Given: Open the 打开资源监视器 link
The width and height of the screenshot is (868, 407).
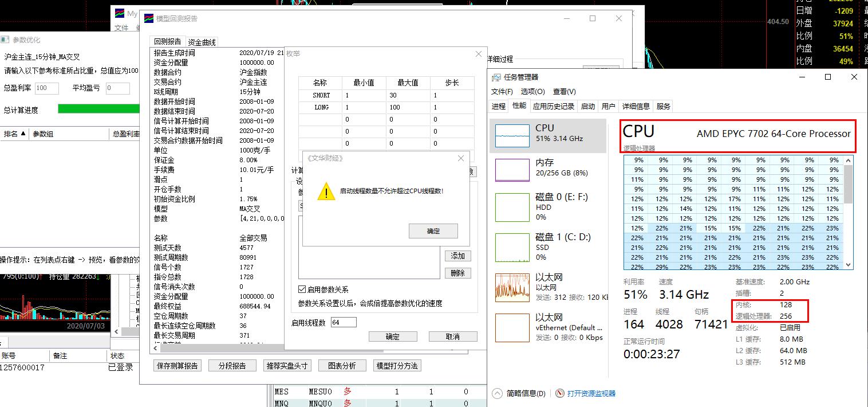Looking at the screenshot, I should pos(591,393).
